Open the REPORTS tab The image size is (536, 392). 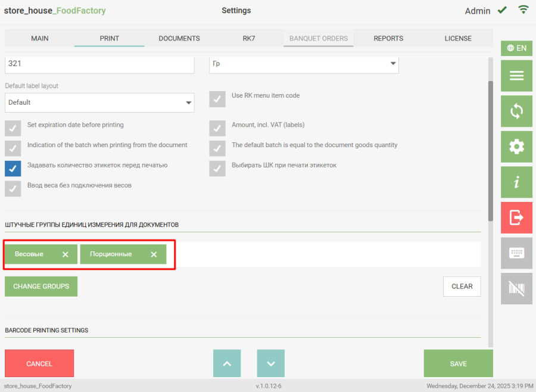[388, 38]
